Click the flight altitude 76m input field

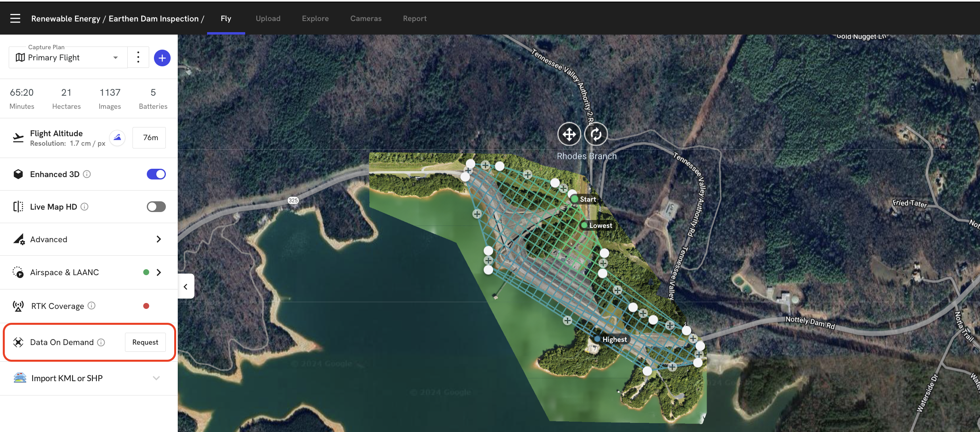tap(149, 138)
